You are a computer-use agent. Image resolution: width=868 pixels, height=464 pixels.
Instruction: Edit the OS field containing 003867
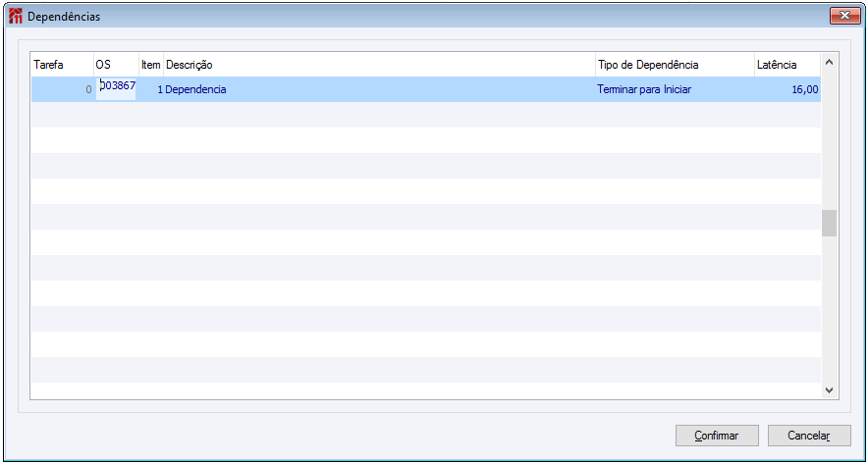point(116,89)
